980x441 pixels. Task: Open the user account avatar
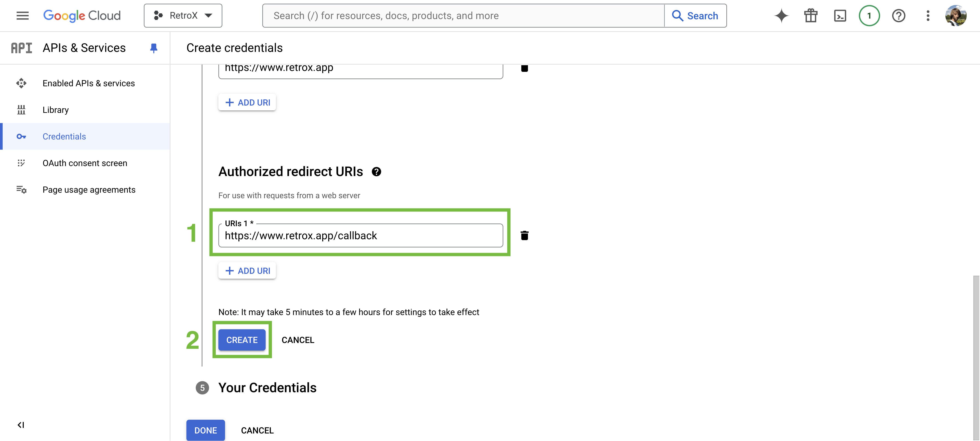pyautogui.click(x=956, y=16)
